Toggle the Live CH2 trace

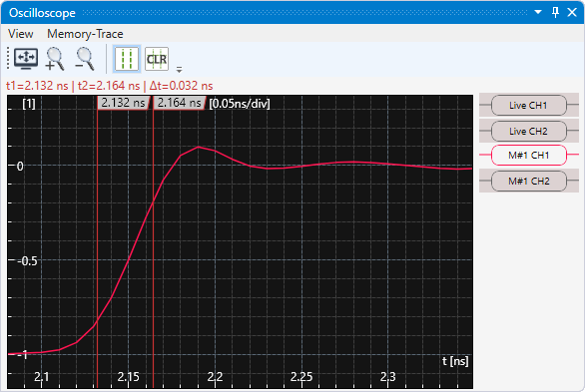pos(529,131)
